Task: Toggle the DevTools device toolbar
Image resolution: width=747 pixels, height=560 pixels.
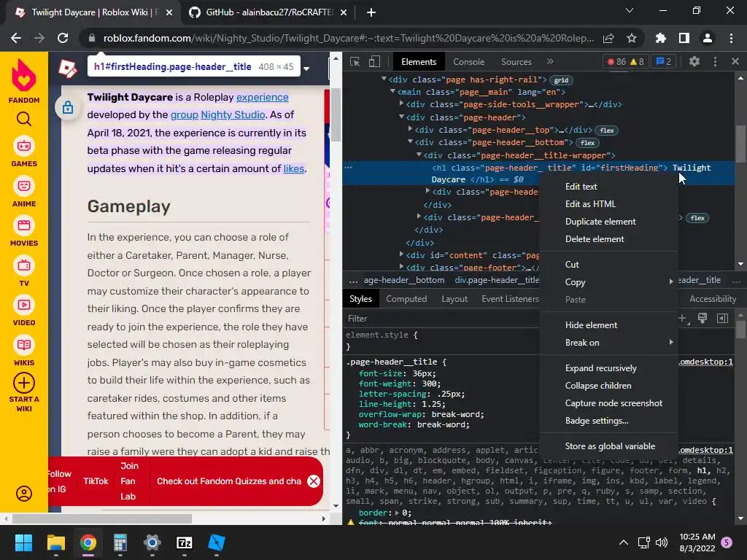Action: coord(375,61)
